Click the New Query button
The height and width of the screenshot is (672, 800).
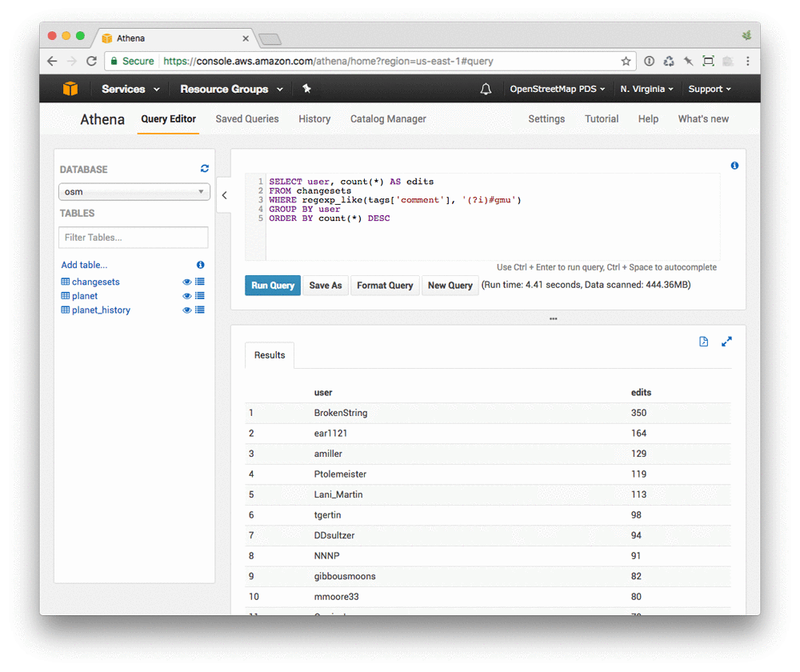450,286
